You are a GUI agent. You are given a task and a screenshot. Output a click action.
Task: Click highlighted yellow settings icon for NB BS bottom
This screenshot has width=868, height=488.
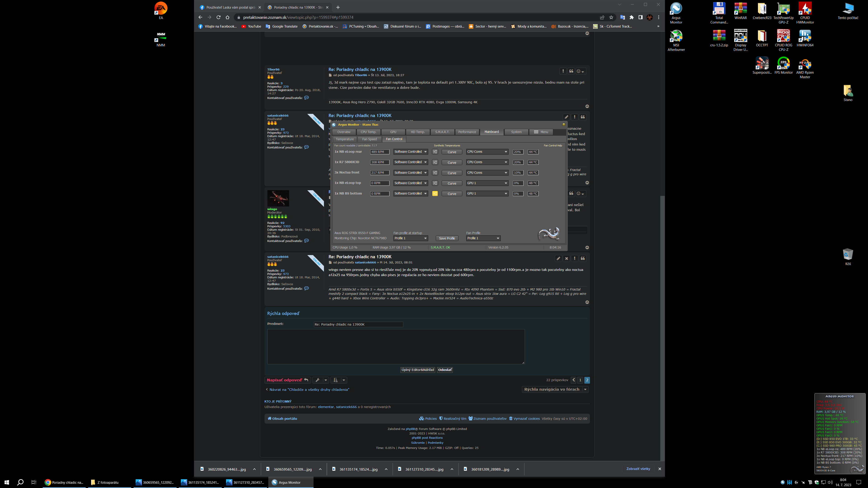point(435,194)
